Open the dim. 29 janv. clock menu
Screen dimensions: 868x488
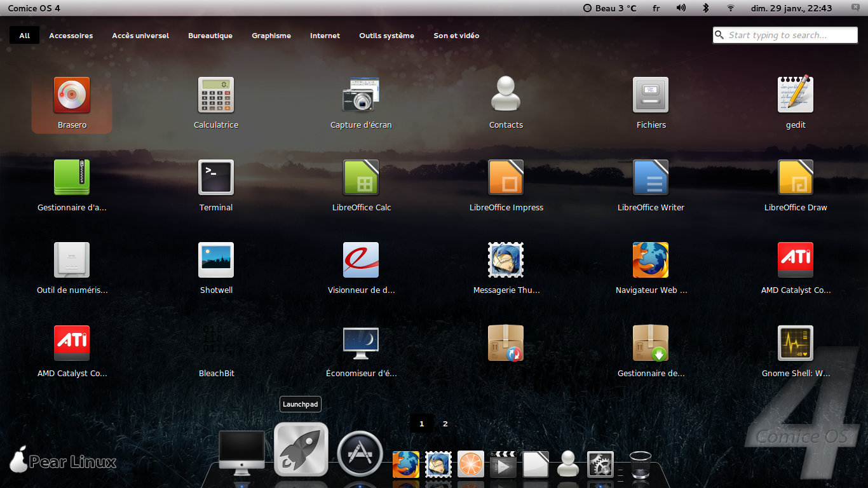(x=791, y=8)
